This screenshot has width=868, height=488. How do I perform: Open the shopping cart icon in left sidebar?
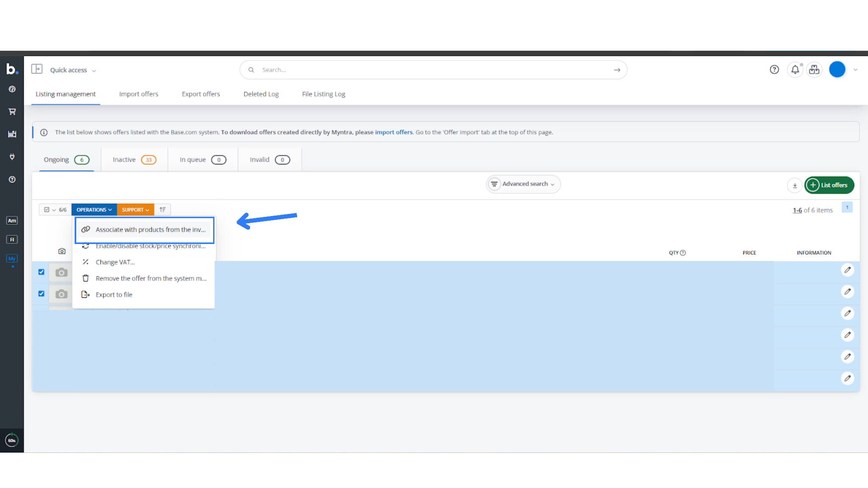12,112
